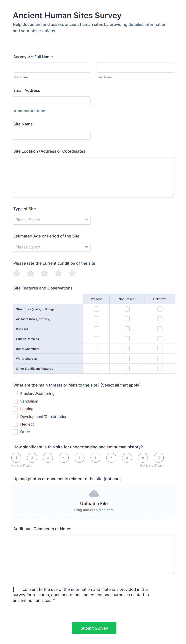186x644 pixels.
Task: Select significance rating 1
Action: click(x=16, y=458)
